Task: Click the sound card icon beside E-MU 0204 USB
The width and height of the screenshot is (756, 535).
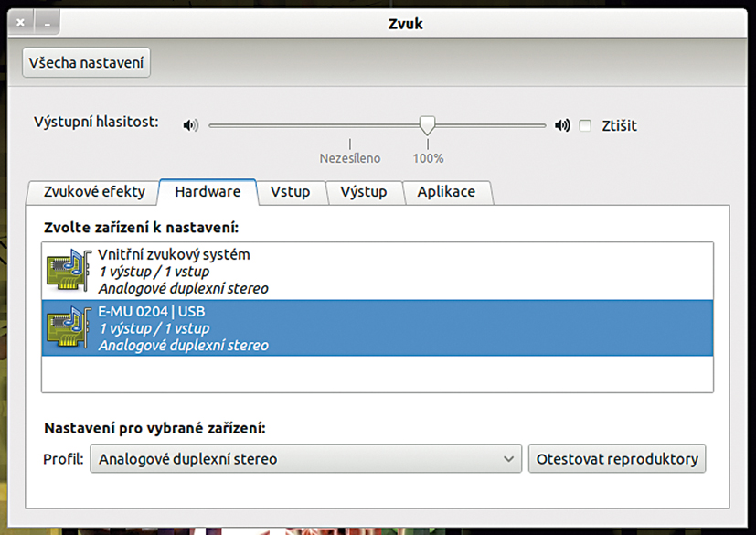Action: pos(68,327)
